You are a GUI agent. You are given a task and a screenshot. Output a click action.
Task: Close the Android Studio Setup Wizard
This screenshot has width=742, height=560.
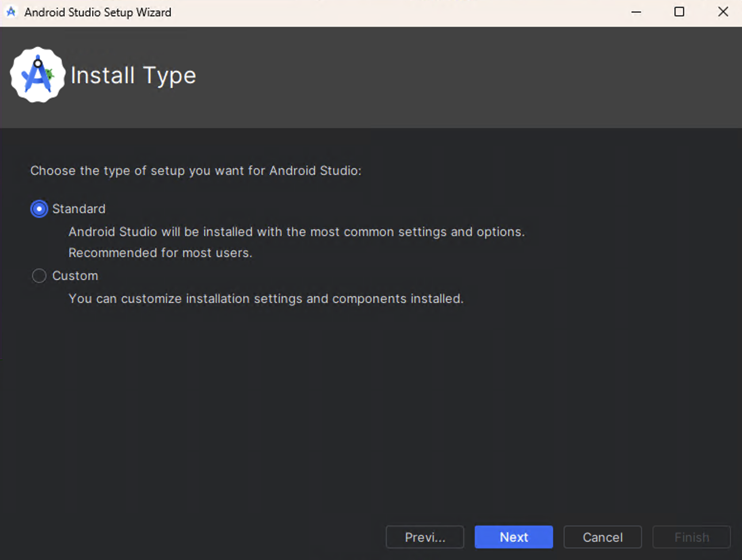(723, 12)
